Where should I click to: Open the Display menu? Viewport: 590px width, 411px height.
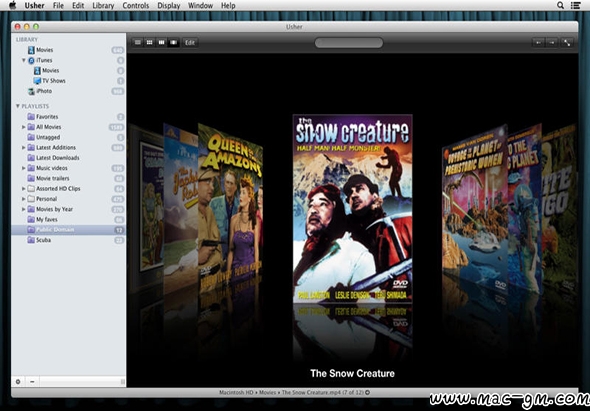click(x=169, y=5)
